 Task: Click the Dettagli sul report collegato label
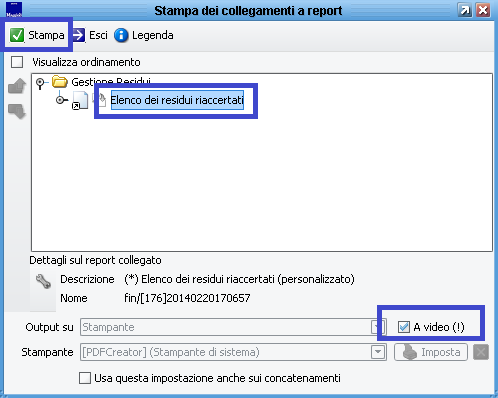coord(95,260)
